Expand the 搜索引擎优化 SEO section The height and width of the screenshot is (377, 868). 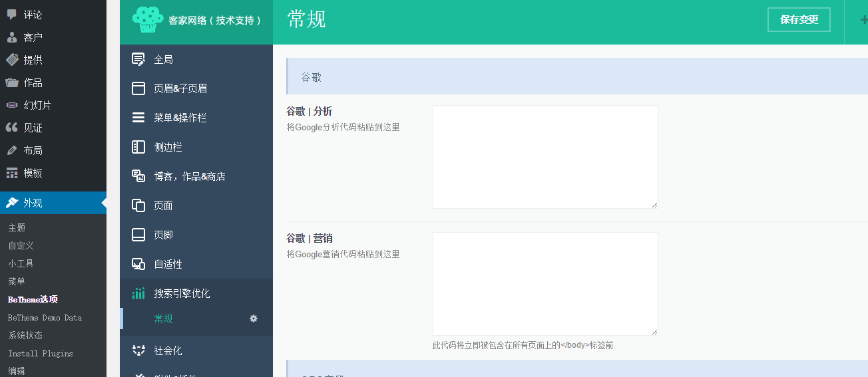pyautogui.click(x=182, y=293)
